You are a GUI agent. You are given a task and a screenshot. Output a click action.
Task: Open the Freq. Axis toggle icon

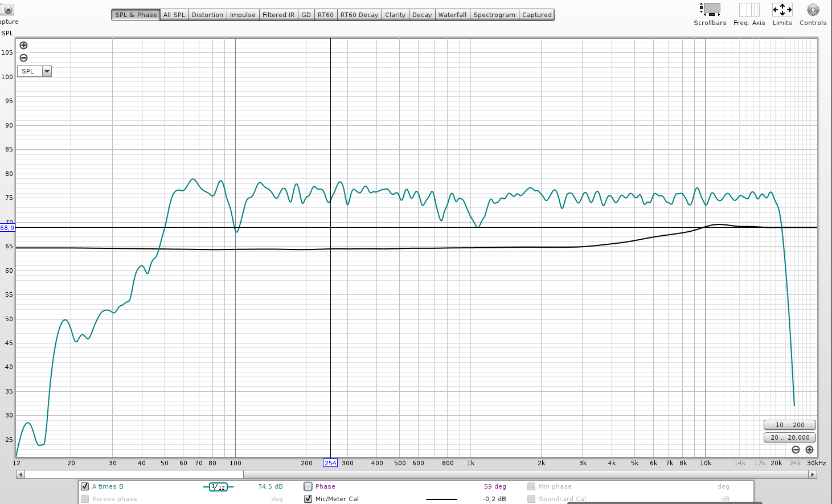click(749, 10)
